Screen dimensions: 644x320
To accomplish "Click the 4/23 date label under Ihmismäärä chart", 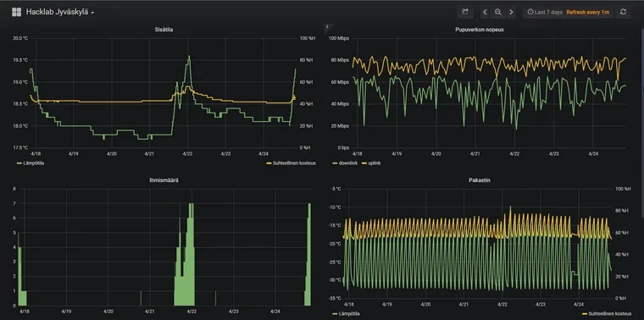I will tap(234, 312).
